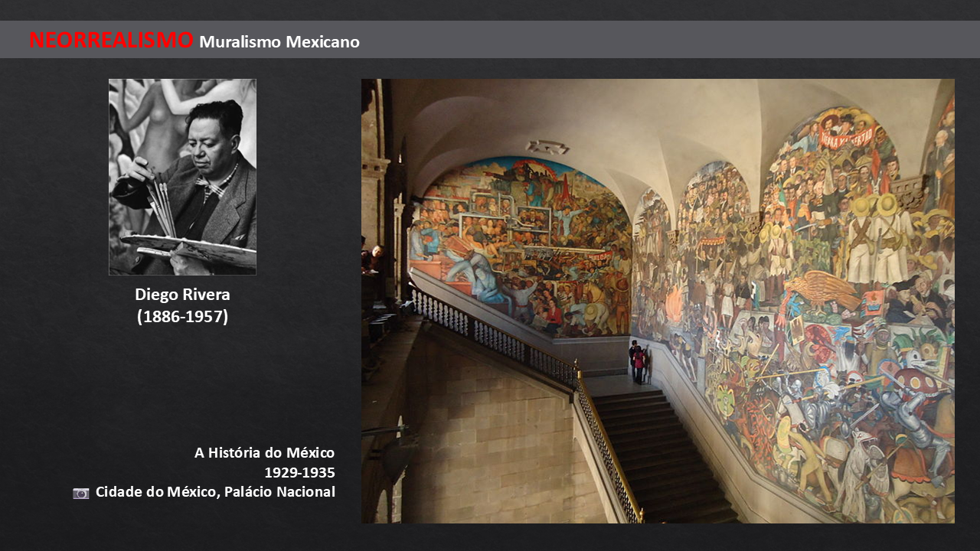Screen dimensions: 980x551
Task: Select the black-and-white Diego Rivera portrait
Action: click(182, 177)
